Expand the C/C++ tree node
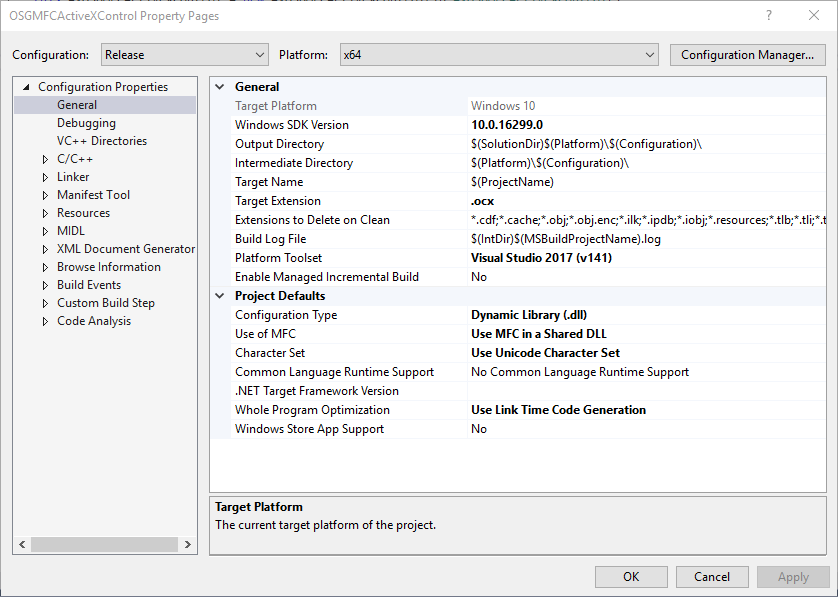838x597 pixels. click(x=43, y=158)
